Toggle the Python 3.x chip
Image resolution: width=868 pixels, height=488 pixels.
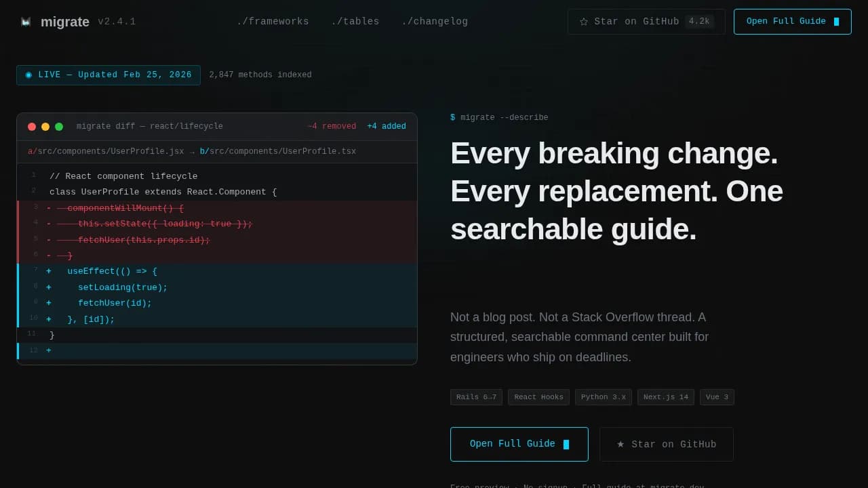click(x=603, y=396)
